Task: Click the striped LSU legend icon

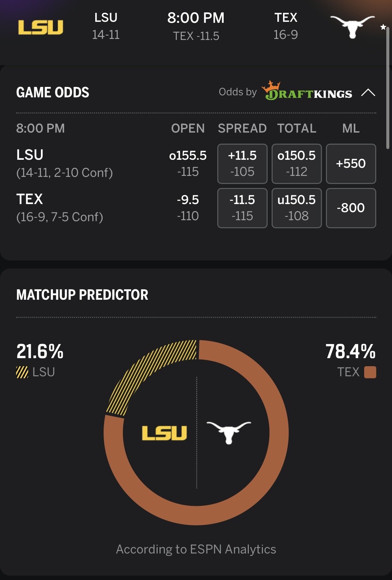Action: click(x=22, y=372)
